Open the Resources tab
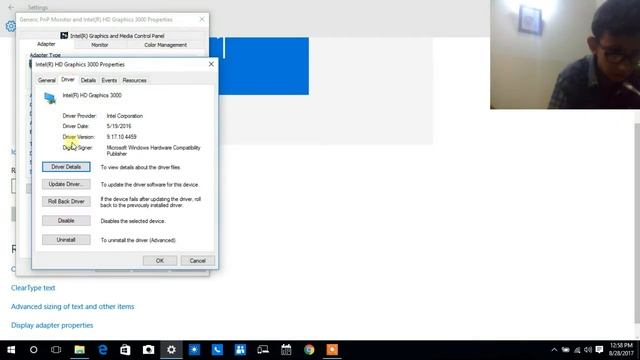 [134, 80]
